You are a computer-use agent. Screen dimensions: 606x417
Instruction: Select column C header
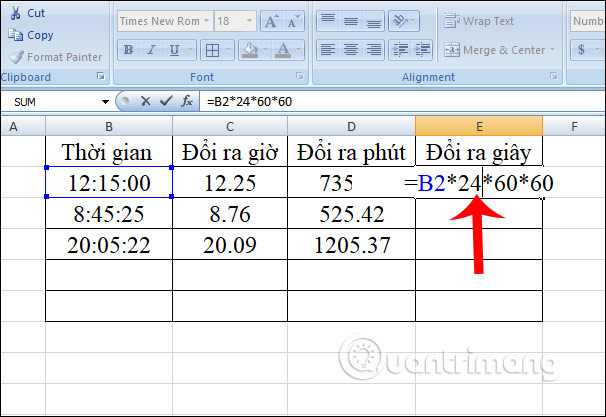(x=230, y=126)
